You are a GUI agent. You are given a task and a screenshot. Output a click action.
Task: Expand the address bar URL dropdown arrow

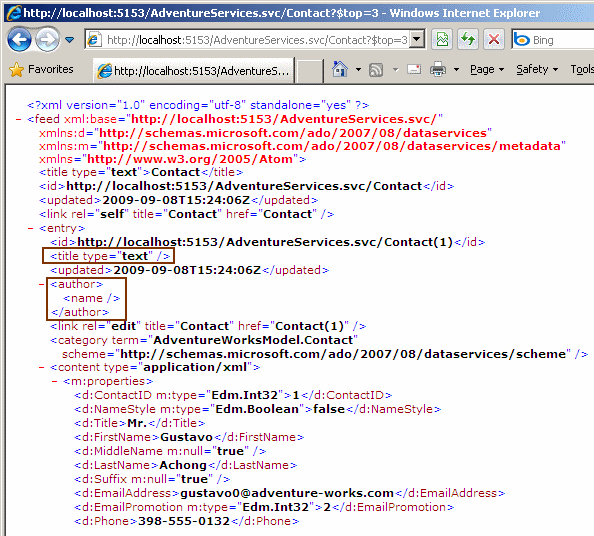pyautogui.click(x=417, y=39)
